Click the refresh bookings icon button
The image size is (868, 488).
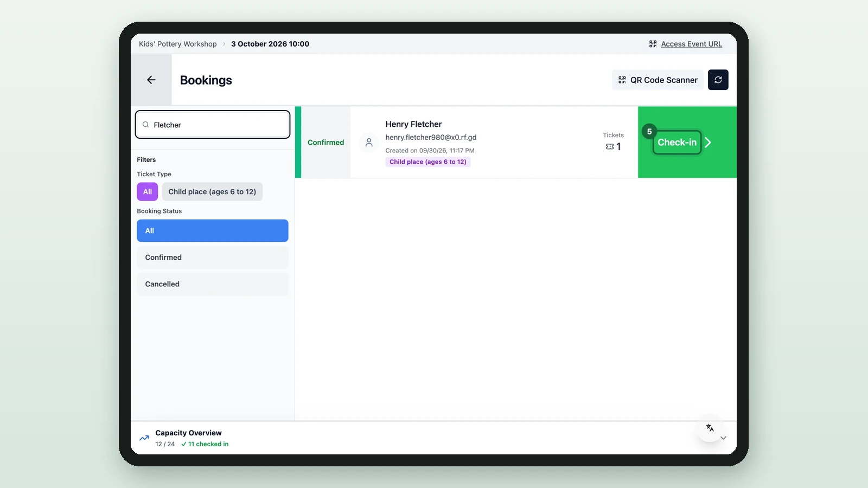click(x=718, y=80)
